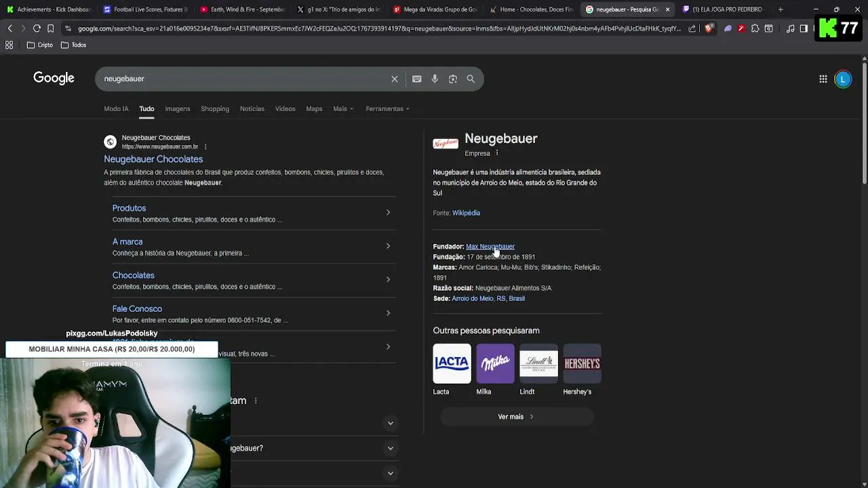
Task: Open the Max Neugebauer founder link
Action: tap(490, 247)
